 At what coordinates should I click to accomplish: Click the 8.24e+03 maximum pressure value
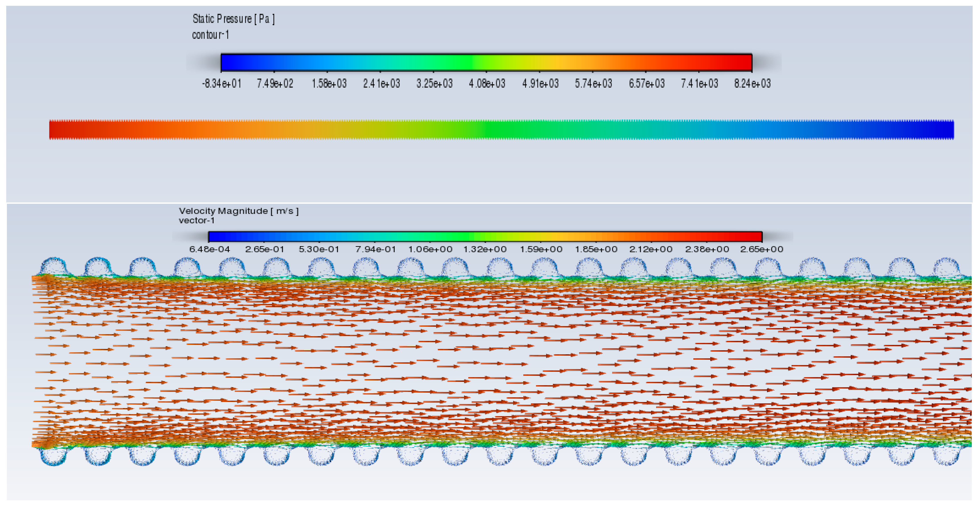click(x=752, y=83)
